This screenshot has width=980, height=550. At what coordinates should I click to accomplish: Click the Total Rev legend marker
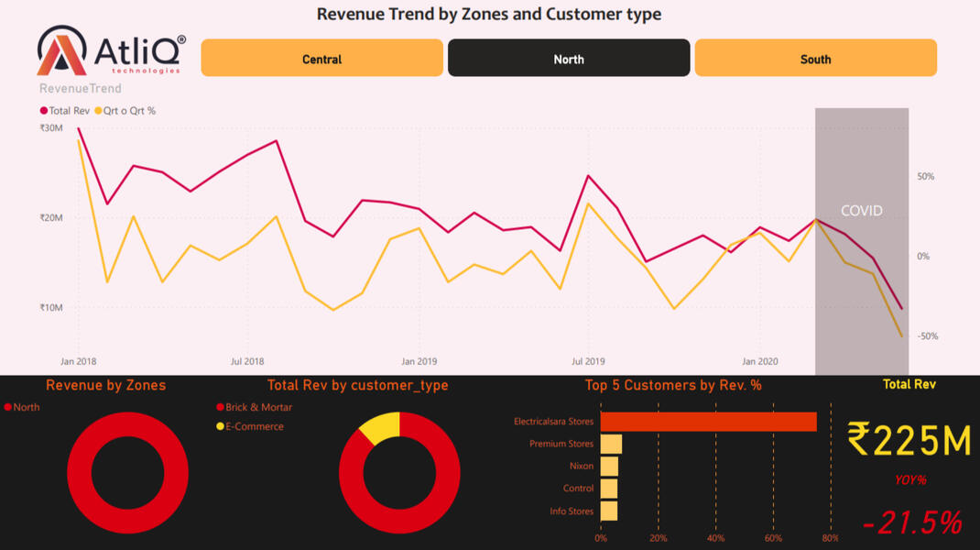pyautogui.click(x=44, y=111)
